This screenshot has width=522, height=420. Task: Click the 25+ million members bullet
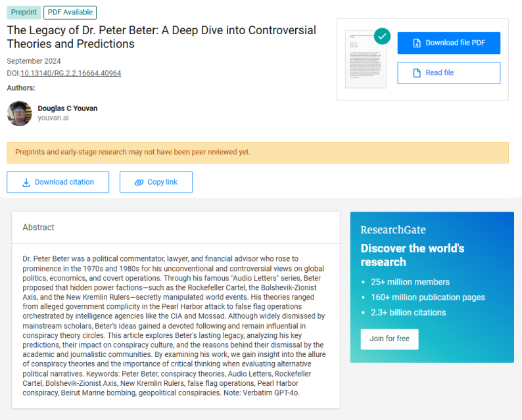(x=410, y=282)
